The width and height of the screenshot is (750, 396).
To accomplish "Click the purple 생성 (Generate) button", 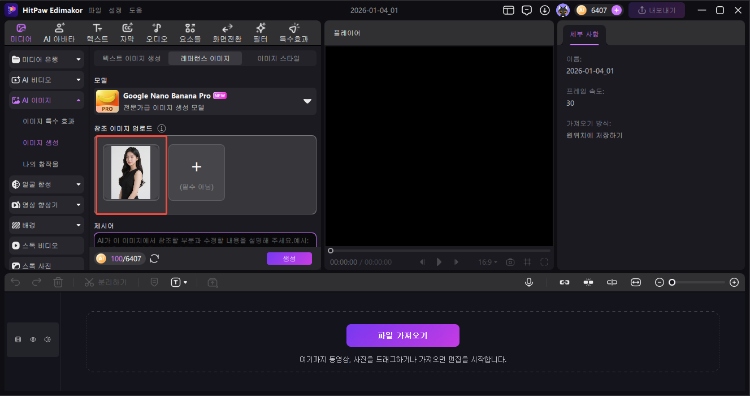I will [289, 258].
